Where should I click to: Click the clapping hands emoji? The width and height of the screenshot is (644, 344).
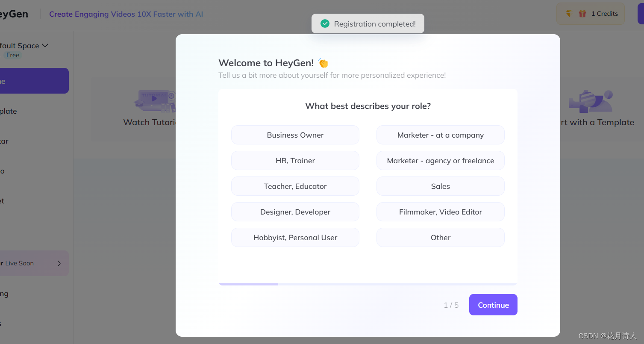click(323, 63)
